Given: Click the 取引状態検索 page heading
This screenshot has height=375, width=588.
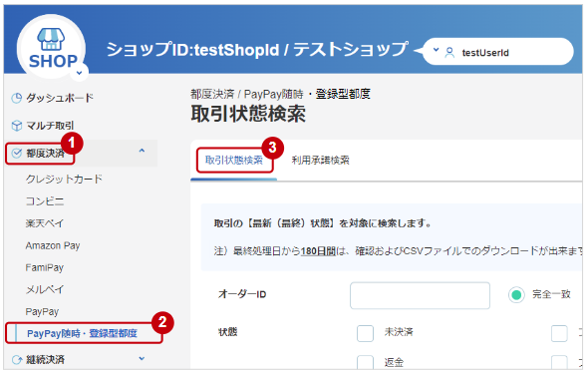Looking at the screenshot, I should pos(248,114).
